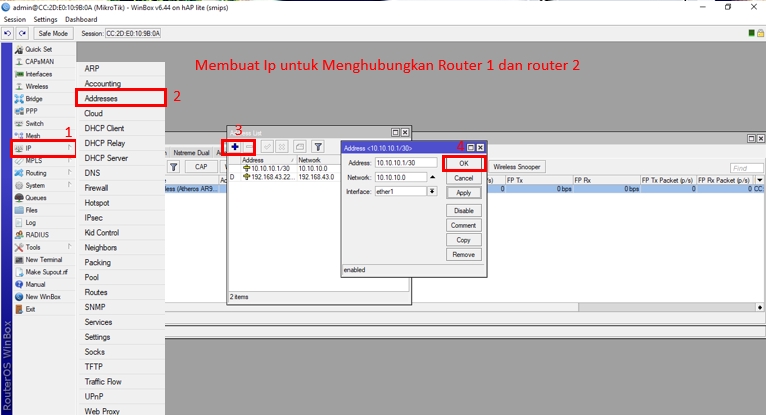Open PPP from the sidebar
The height and width of the screenshot is (415, 766).
pyautogui.click(x=31, y=111)
